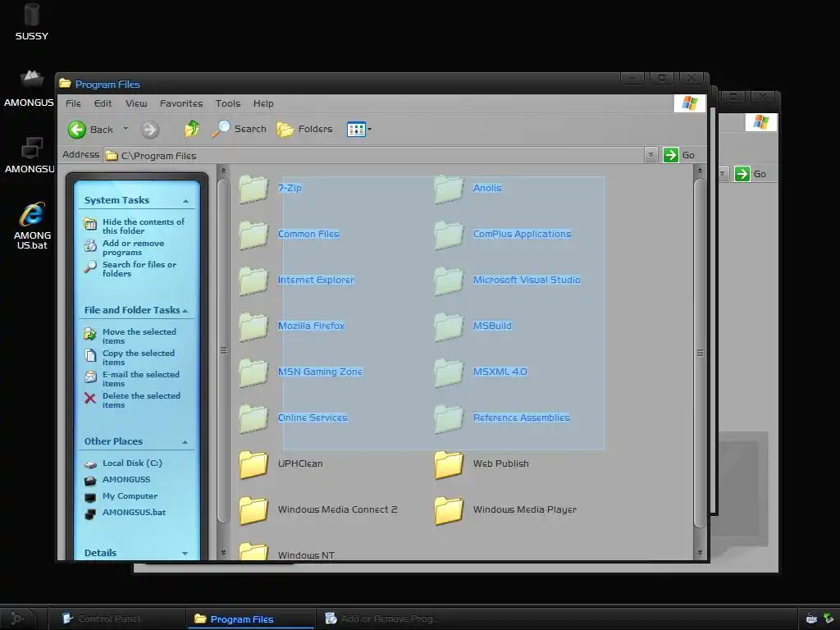The width and height of the screenshot is (840, 630).
Task: Open the Views icon in toolbar
Action: [356, 129]
